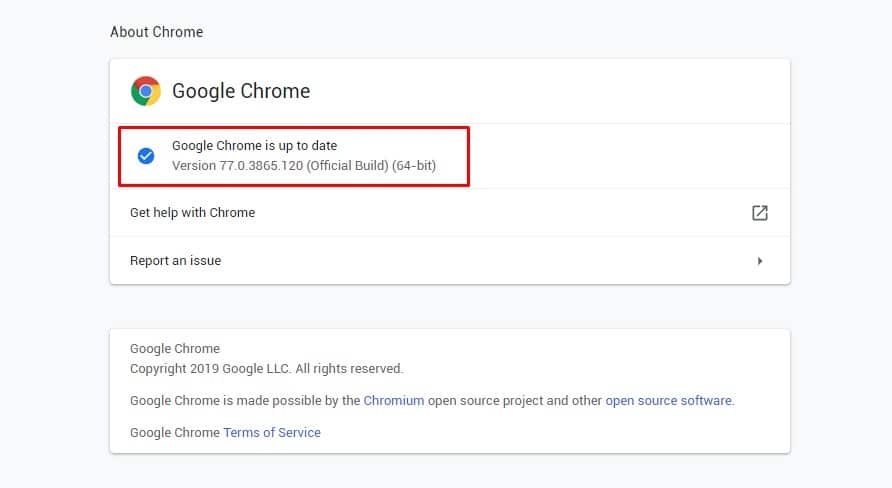Image resolution: width=892 pixels, height=488 pixels.
Task: Click 'open source project and other' text
Action: click(514, 401)
